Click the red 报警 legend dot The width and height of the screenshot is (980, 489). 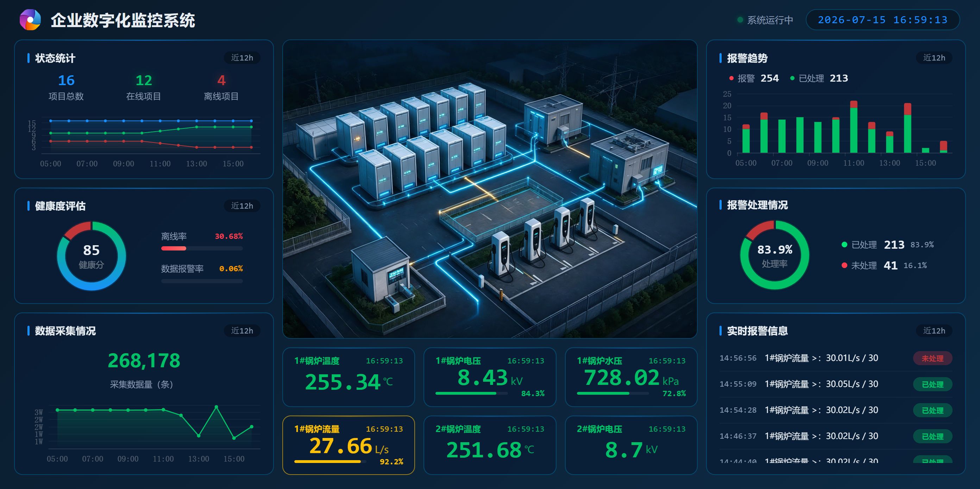tap(731, 78)
